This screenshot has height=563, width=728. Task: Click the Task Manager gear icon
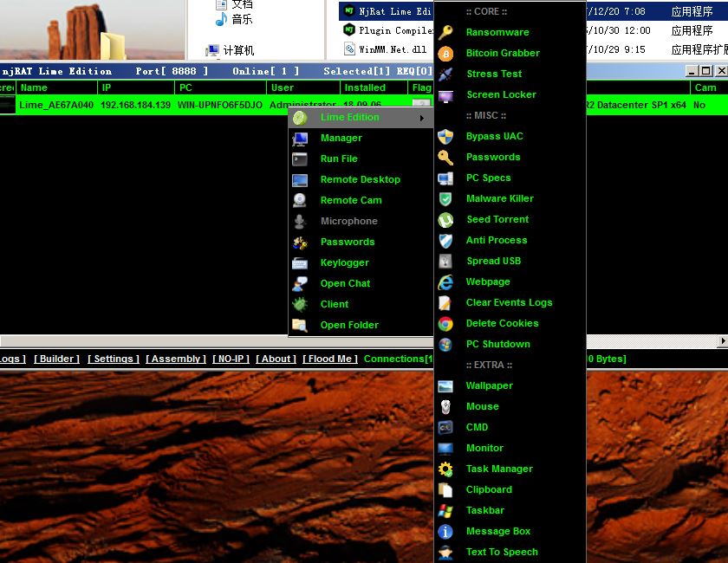445,469
